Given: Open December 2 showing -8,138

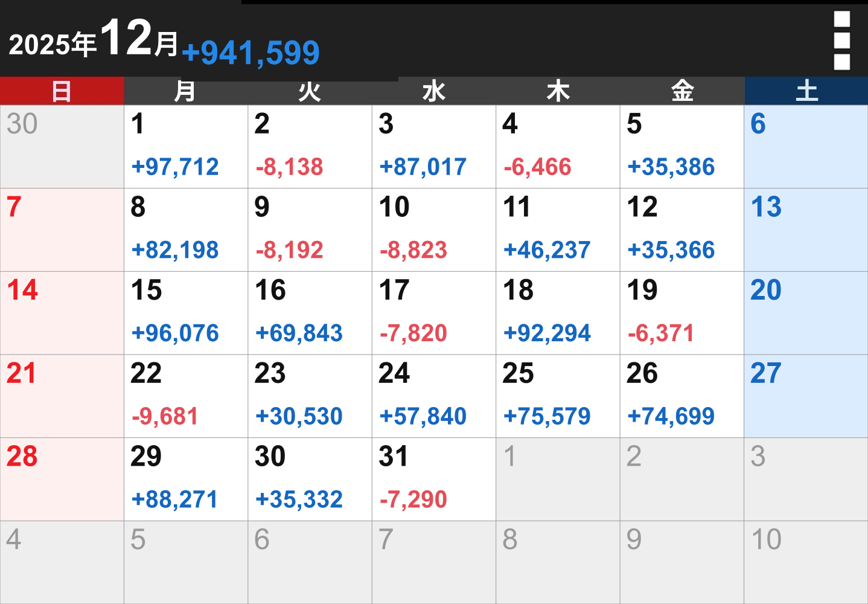Looking at the screenshot, I should [x=310, y=147].
